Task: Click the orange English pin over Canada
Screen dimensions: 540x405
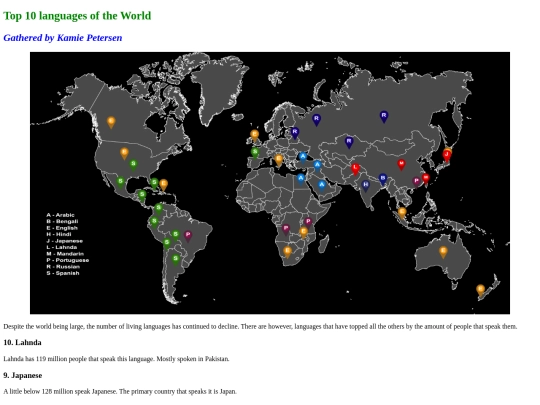Action: [111, 122]
